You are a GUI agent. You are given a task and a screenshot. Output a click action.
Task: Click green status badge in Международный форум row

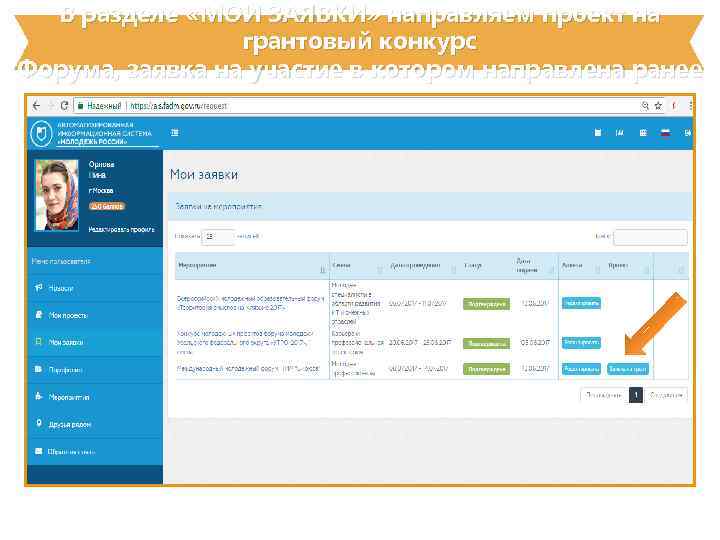pyautogui.click(x=486, y=369)
